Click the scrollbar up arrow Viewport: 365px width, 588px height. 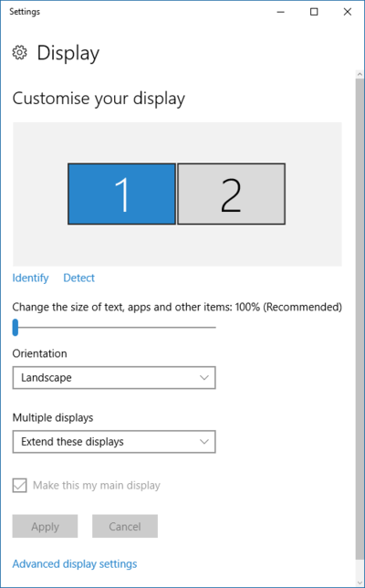click(x=360, y=75)
